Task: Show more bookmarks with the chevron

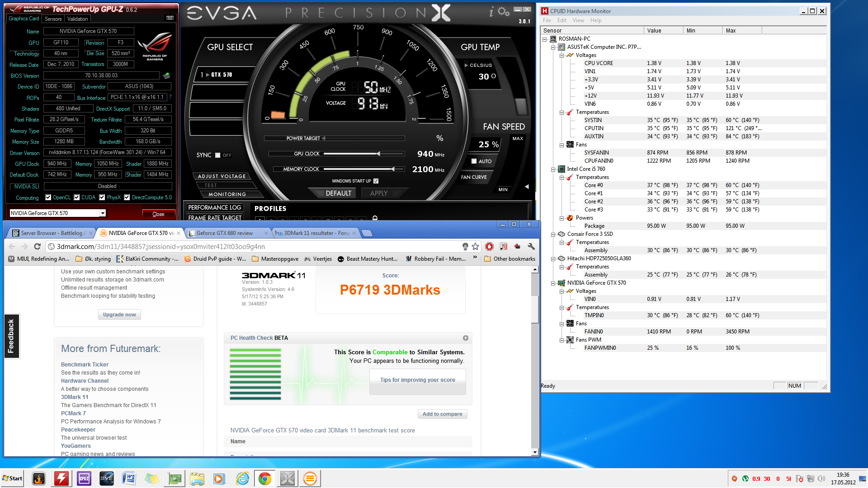Action: [475, 258]
